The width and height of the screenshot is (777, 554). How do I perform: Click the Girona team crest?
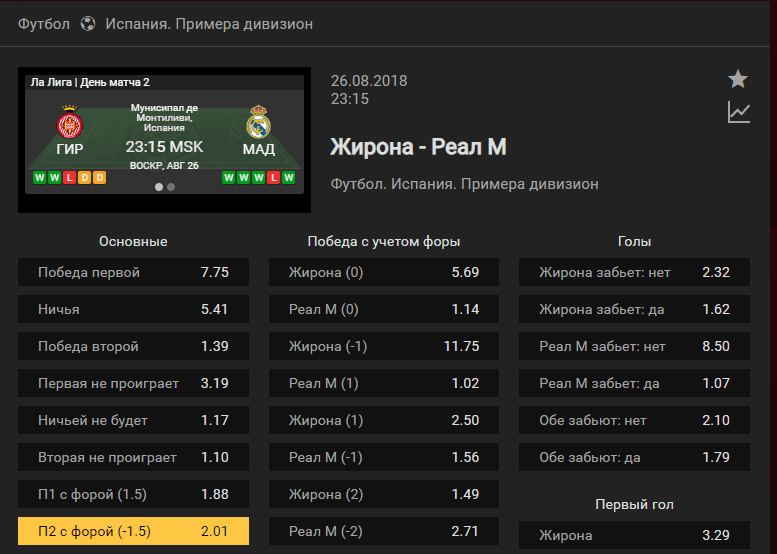[69, 122]
